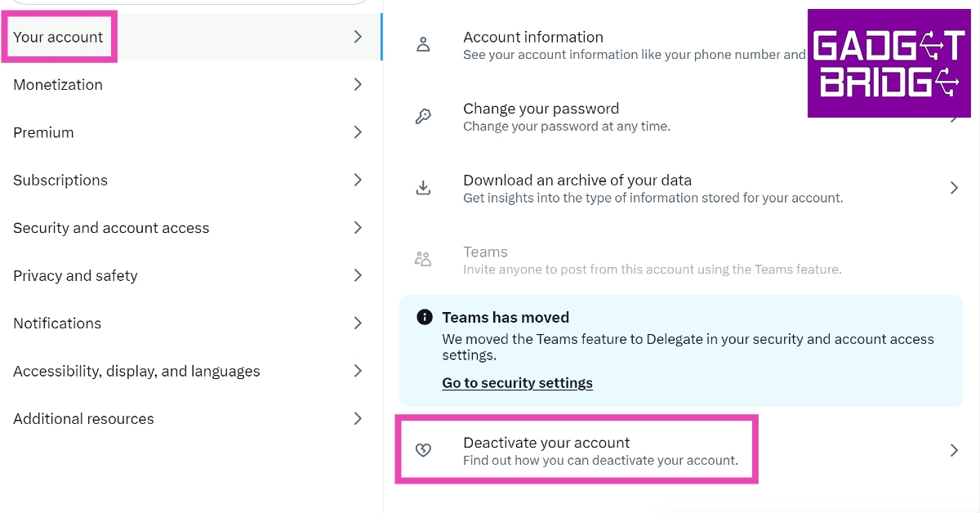Click the Gadget Bridge logo
This screenshot has height=513, width=980.
[x=888, y=64]
